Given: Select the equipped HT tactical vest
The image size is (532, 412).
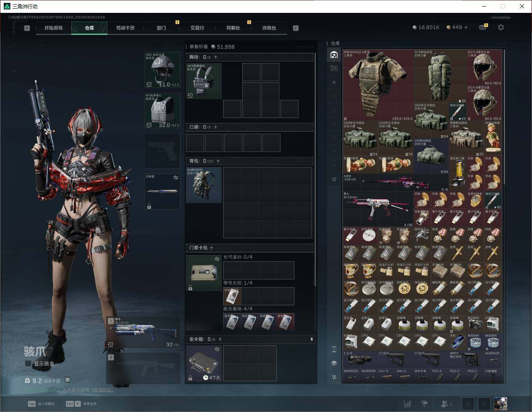Looking at the screenshot, I should (162, 110).
